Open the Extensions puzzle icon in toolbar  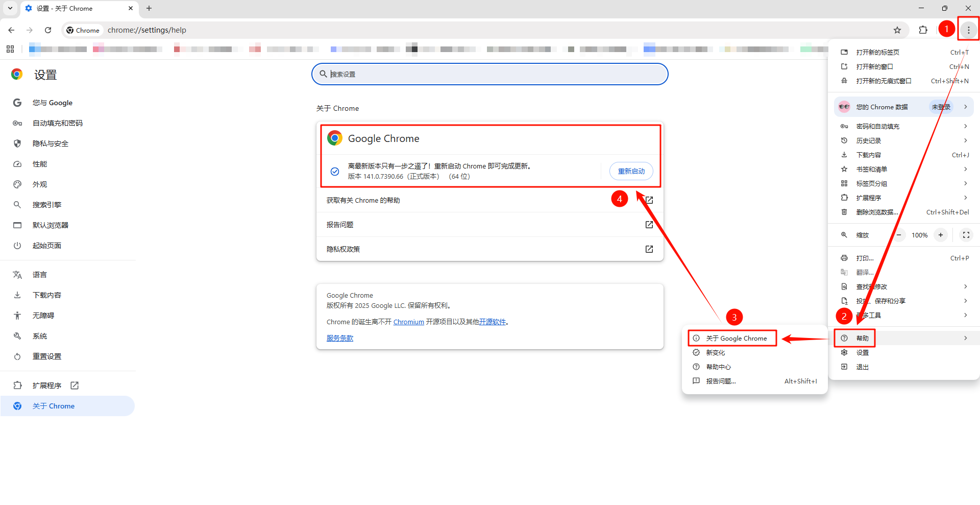pos(923,30)
